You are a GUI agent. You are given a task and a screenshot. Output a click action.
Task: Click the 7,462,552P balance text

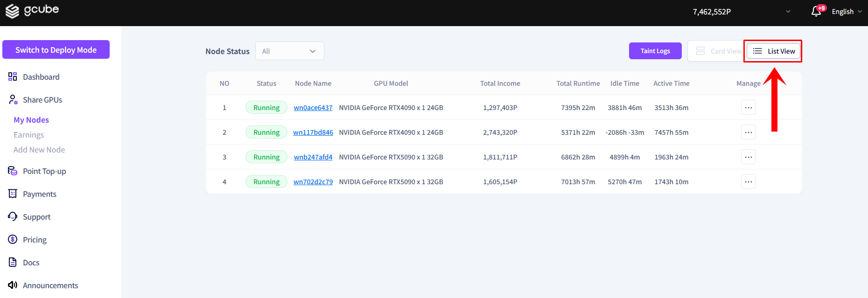[x=712, y=12]
